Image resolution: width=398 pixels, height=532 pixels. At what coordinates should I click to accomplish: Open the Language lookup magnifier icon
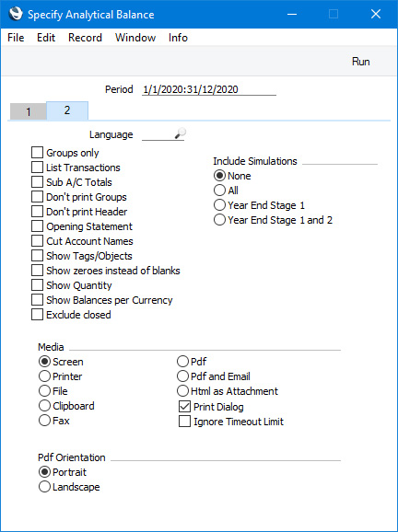point(181,133)
